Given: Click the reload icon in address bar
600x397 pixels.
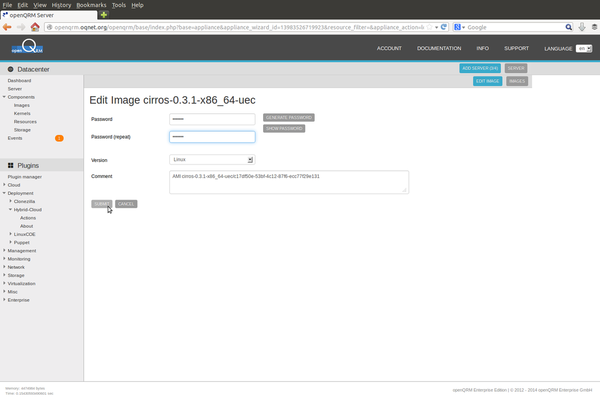Looking at the screenshot, I should point(443,27).
